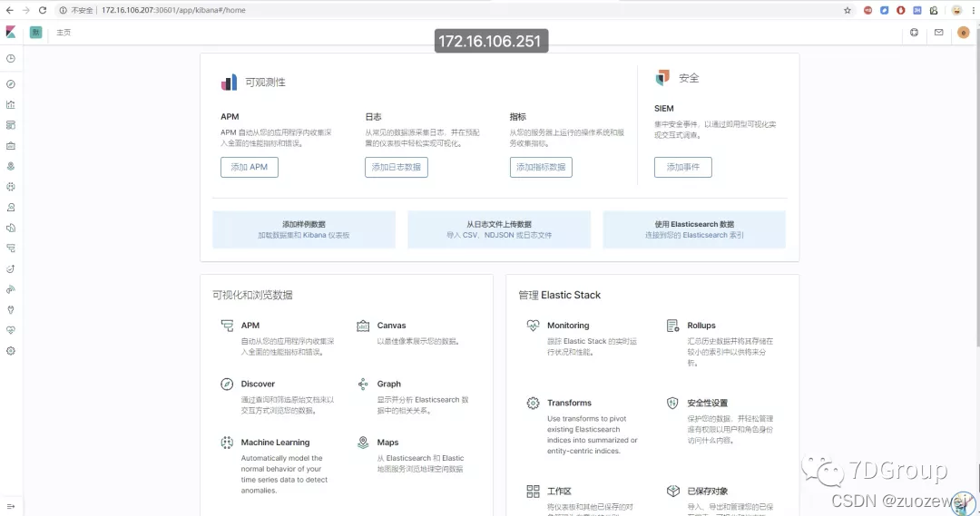The image size is (980, 516).
Task: Open Metrics in the side navigation
Action: coord(11,208)
